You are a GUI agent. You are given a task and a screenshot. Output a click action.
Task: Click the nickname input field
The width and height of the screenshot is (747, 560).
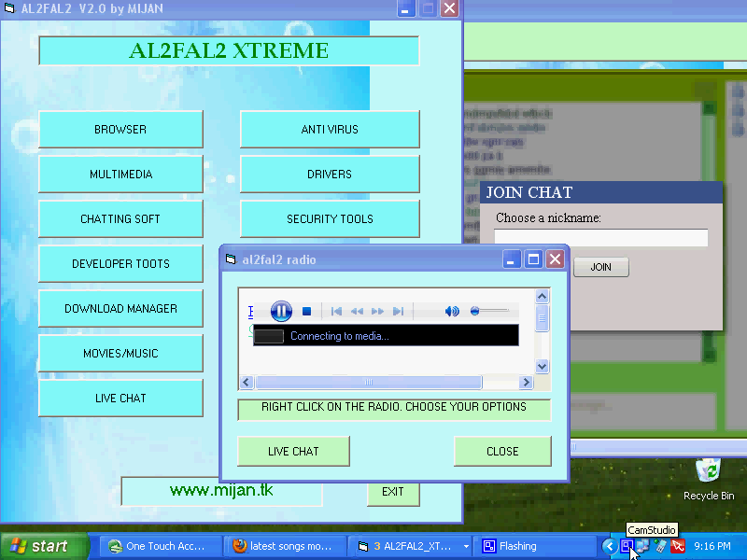point(600,237)
